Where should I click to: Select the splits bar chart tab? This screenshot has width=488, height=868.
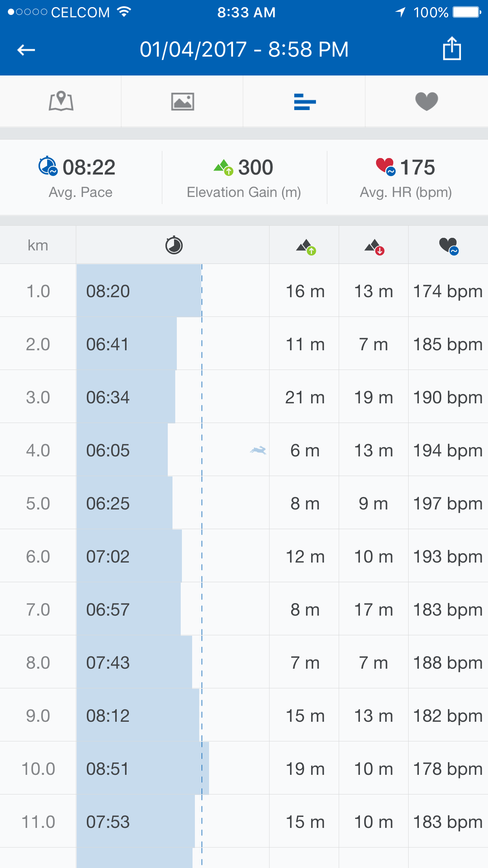pyautogui.click(x=305, y=101)
